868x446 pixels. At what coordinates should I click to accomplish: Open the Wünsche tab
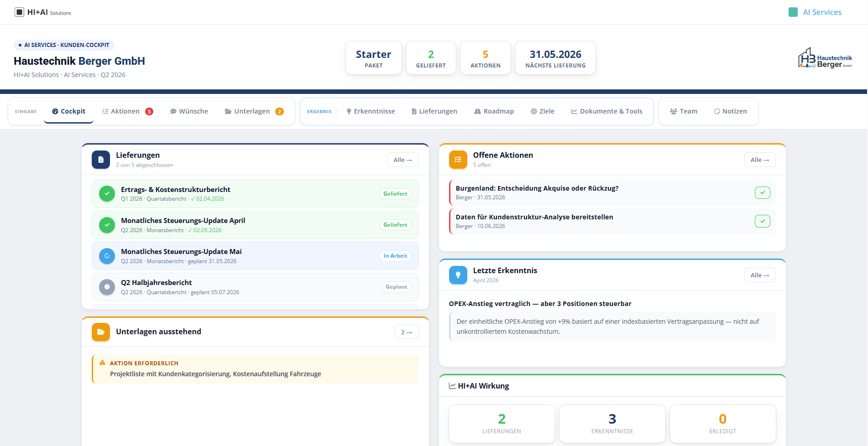click(189, 111)
